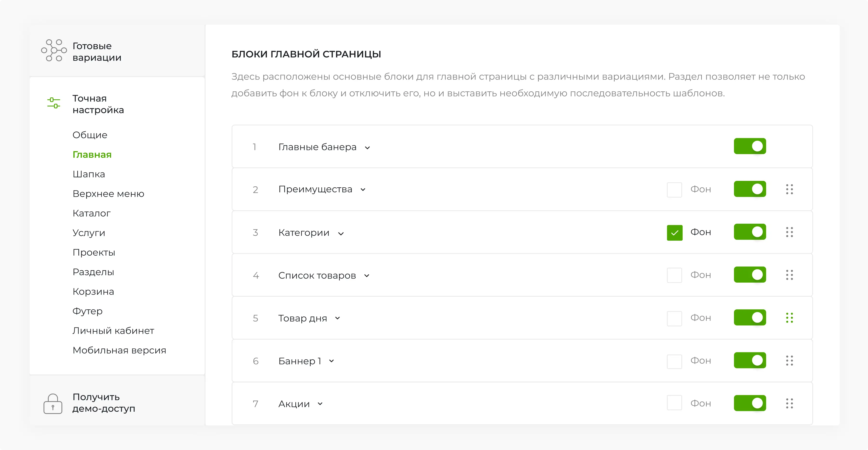Open the Категории variation dropdown
868x450 pixels.
click(341, 233)
